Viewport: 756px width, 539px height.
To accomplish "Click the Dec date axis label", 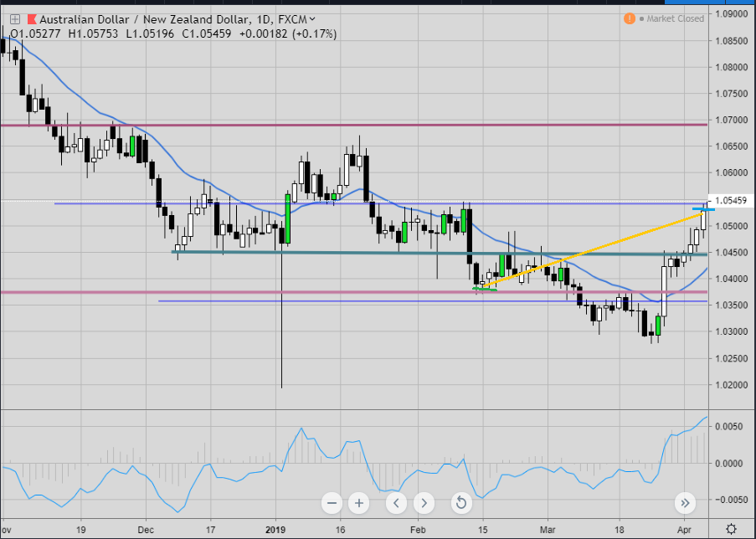I will [x=146, y=530].
